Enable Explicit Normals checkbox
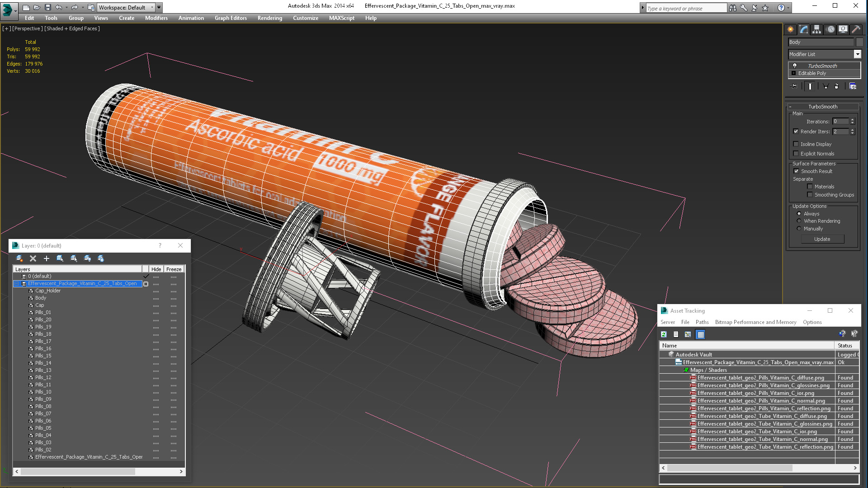868x488 pixels. coord(796,154)
